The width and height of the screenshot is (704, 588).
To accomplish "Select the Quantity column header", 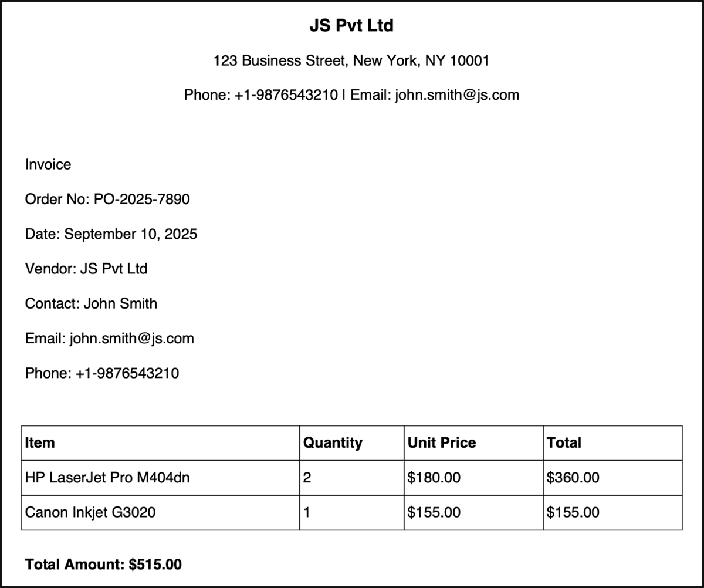I will [x=333, y=442].
